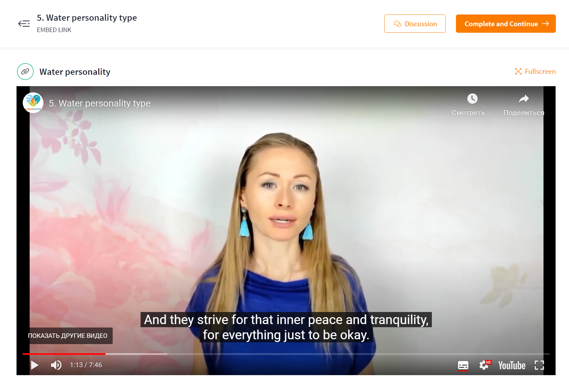Click the Discussion button

pyautogui.click(x=415, y=24)
